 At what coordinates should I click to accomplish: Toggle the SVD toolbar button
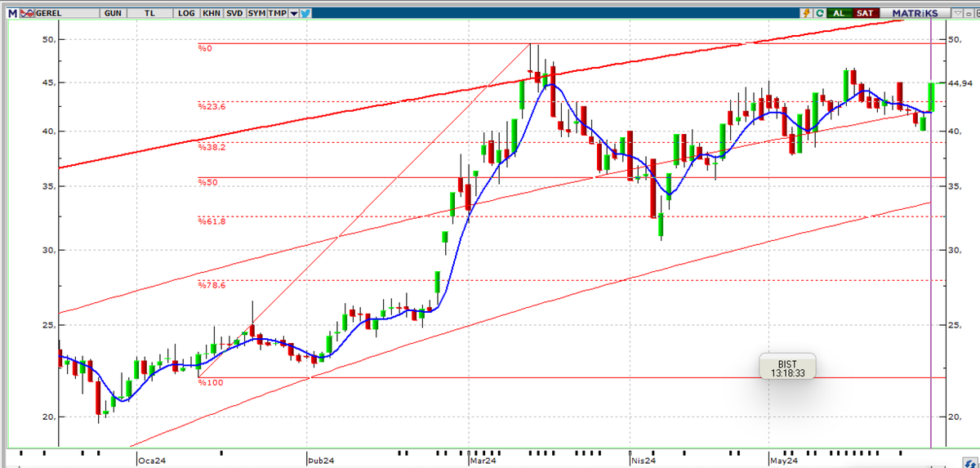click(x=234, y=13)
